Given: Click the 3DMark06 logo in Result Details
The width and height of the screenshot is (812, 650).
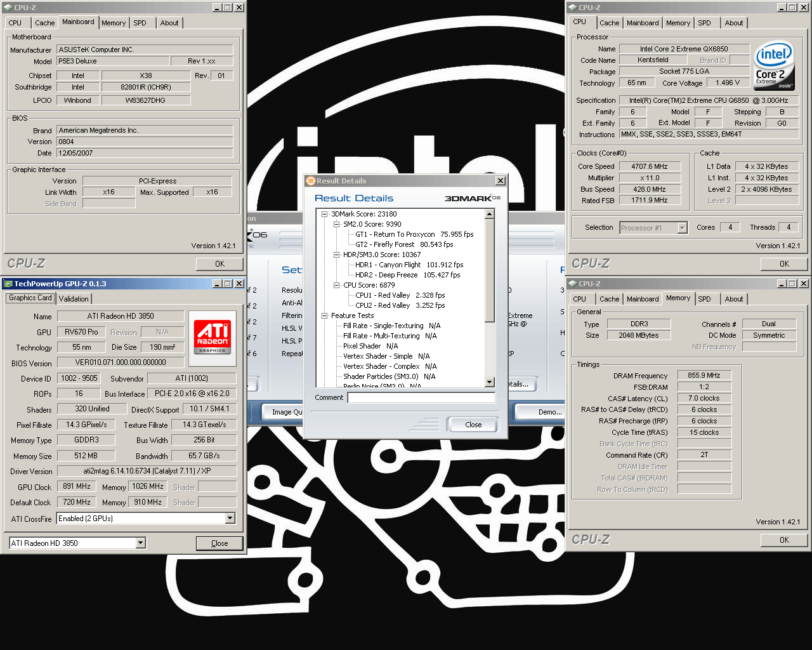Looking at the screenshot, I should click(x=473, y=198).
